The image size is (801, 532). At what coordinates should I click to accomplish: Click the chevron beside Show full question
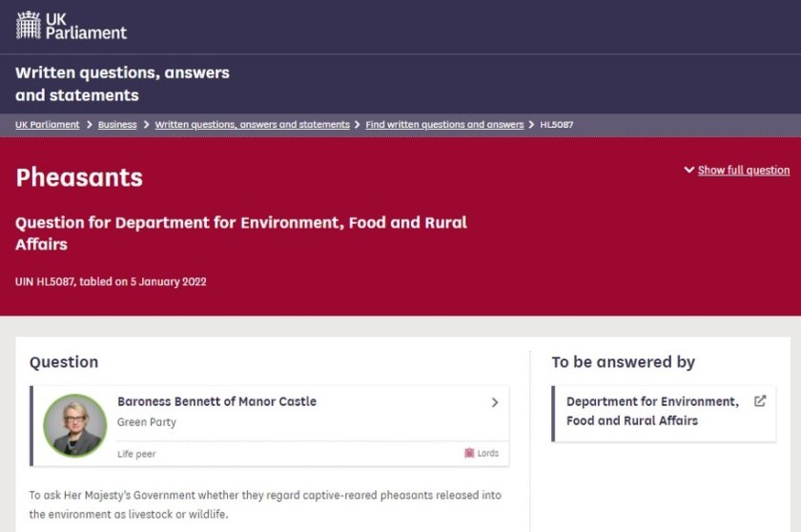coord(689,170)
